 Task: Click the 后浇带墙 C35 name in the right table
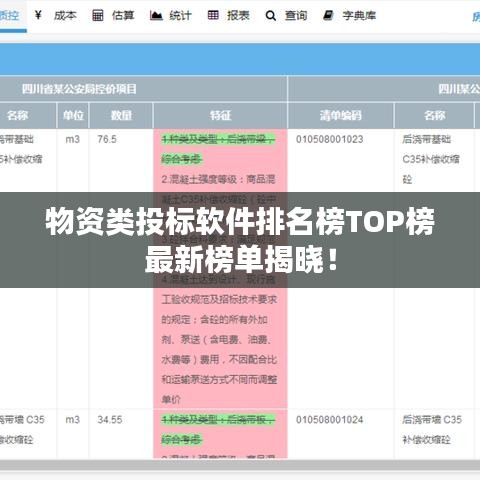tap(432, 419)
